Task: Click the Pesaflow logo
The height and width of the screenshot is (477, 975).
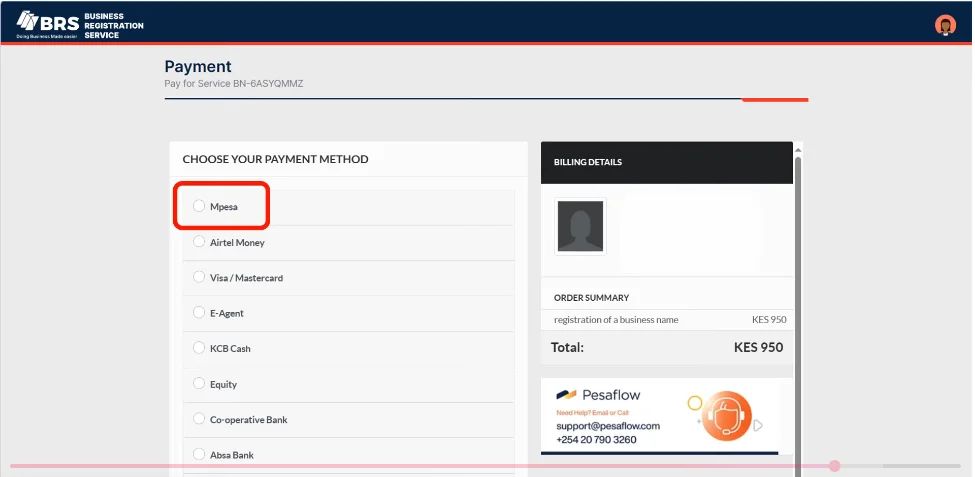Action: point(598,395)
